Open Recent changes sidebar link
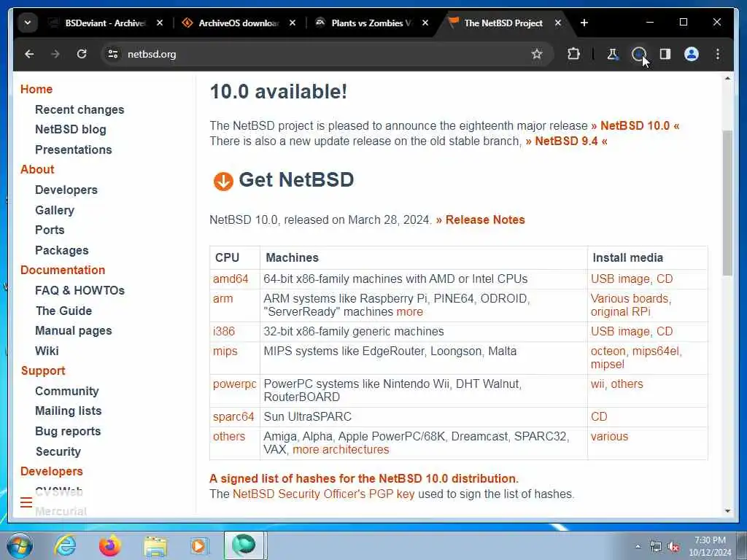Image resolution: width=747 pixels, height=560 pixels. coord(80,109)
